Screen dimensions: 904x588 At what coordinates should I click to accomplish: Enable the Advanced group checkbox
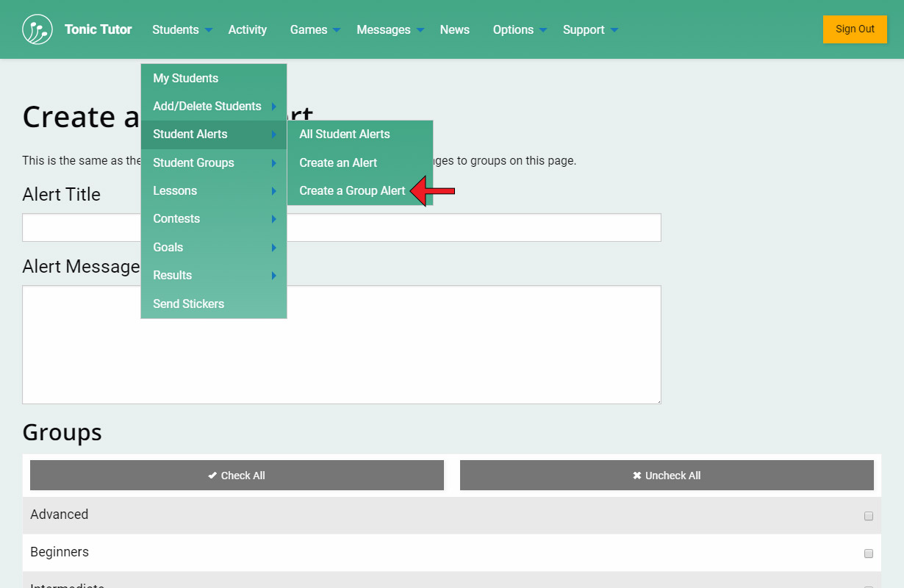pos(869,516)
